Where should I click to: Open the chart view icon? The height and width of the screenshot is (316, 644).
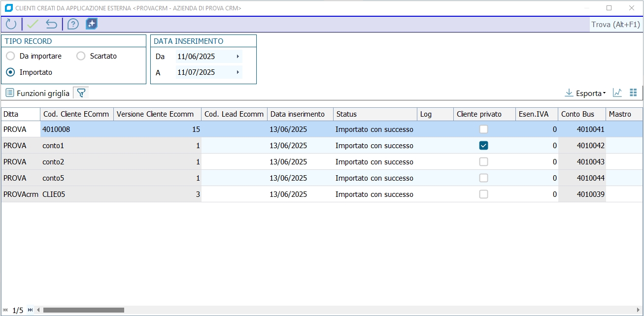pyautogui.click(x=617, y=93)
